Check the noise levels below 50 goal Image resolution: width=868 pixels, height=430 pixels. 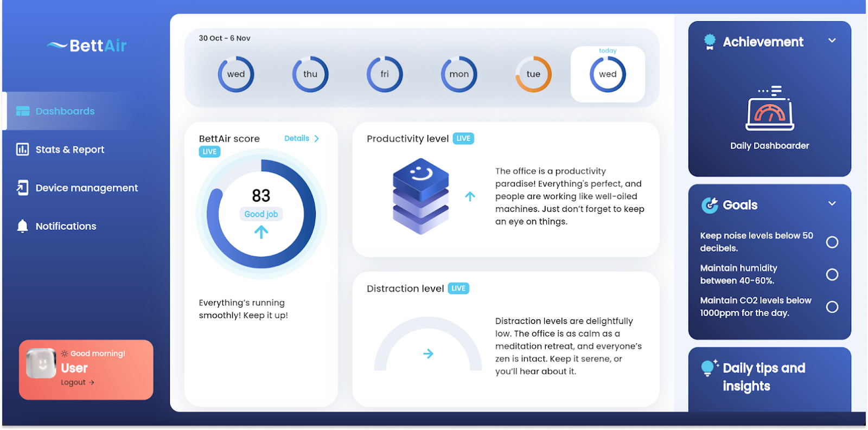[832, 242]
